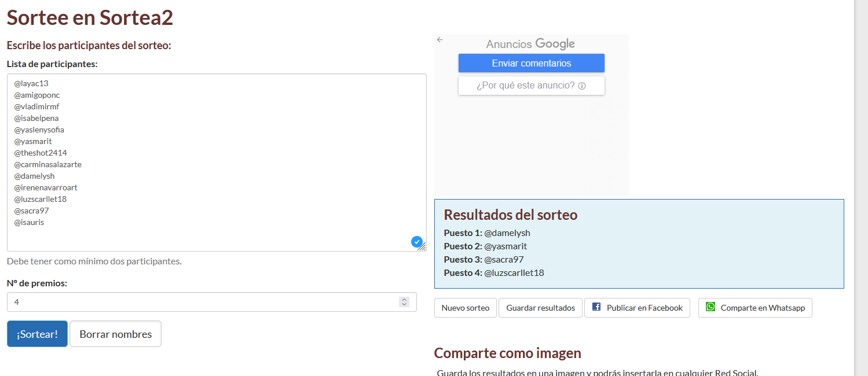This screenshot has width=868, height=376.
Task: Click the Google logo in the ad header
Action: (x=555, y=44)
